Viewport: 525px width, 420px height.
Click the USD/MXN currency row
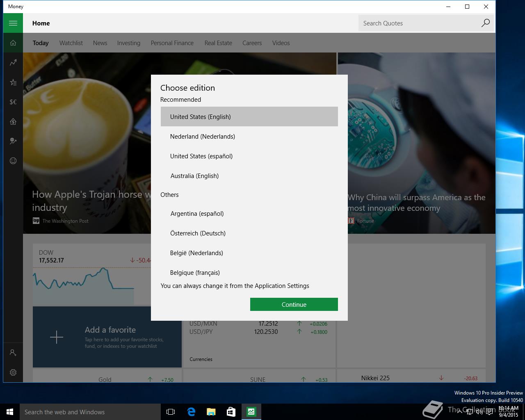pyautogui.click(x=258, y=323)
